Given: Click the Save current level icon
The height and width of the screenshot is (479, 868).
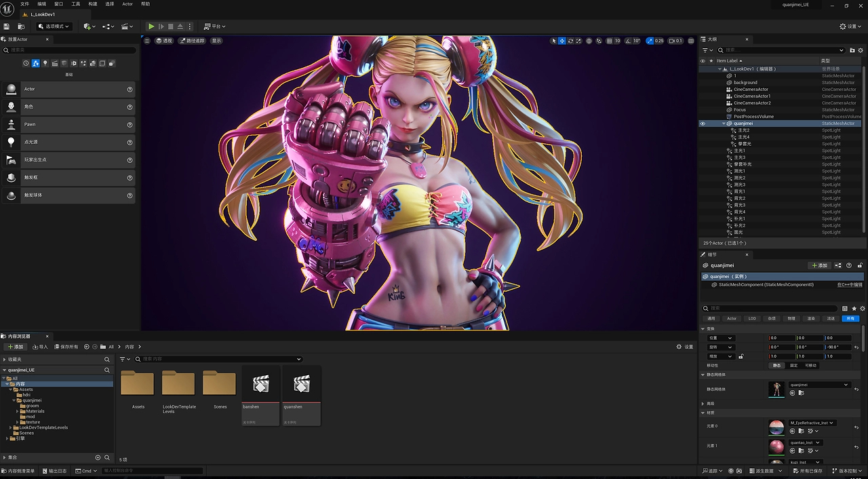Looking at the screenshot, I should (x=7, y=26).
